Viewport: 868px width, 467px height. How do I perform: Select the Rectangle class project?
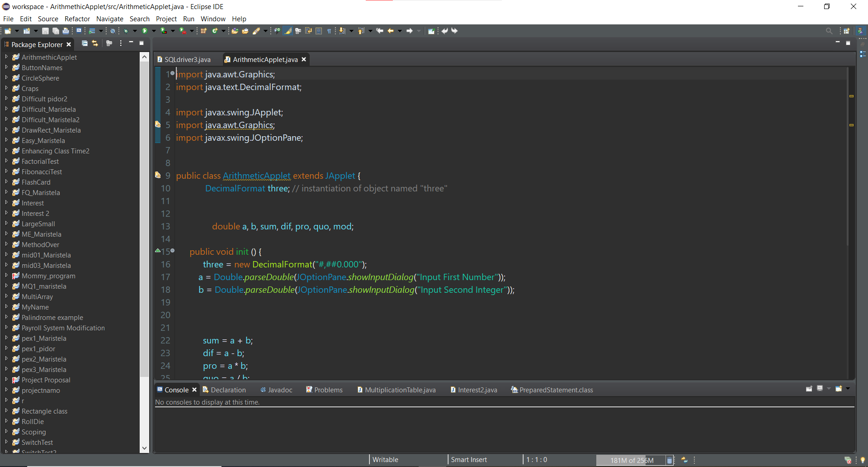[44, 411]
